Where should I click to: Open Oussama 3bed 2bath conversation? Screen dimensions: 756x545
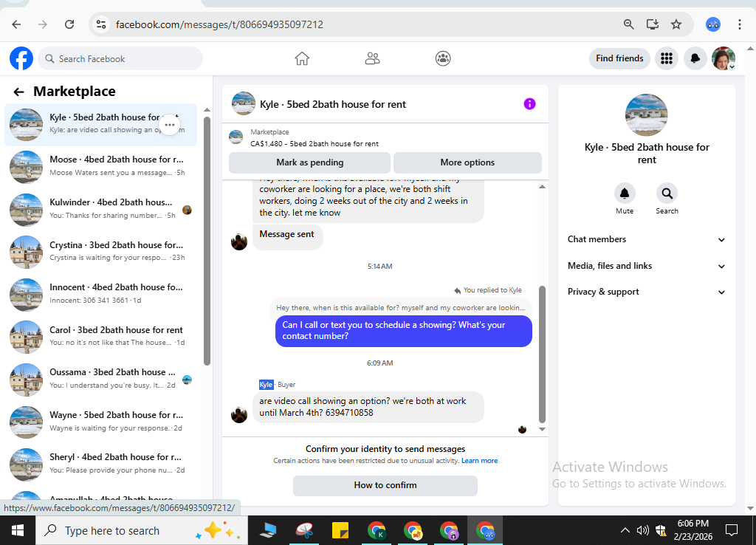pos(100,379)
